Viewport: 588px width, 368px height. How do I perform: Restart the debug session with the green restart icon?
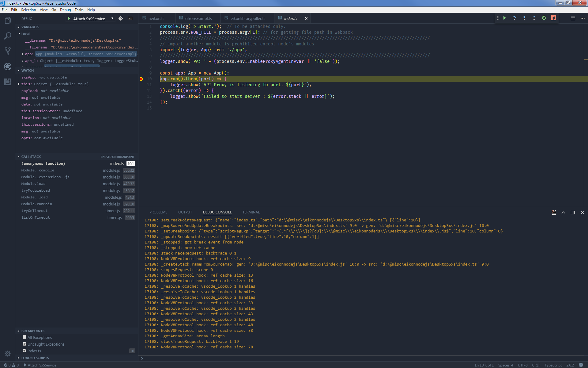[544, 18]
